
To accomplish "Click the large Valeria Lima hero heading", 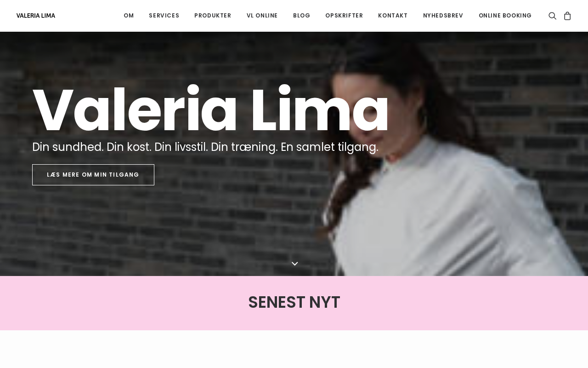I will (211, 110).
